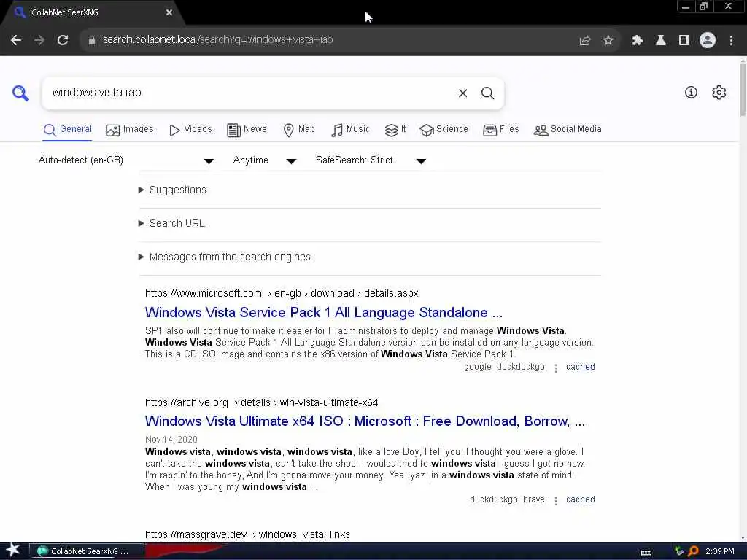Share this page icon in address bar
Screen dimensions: 747x560
585,41
